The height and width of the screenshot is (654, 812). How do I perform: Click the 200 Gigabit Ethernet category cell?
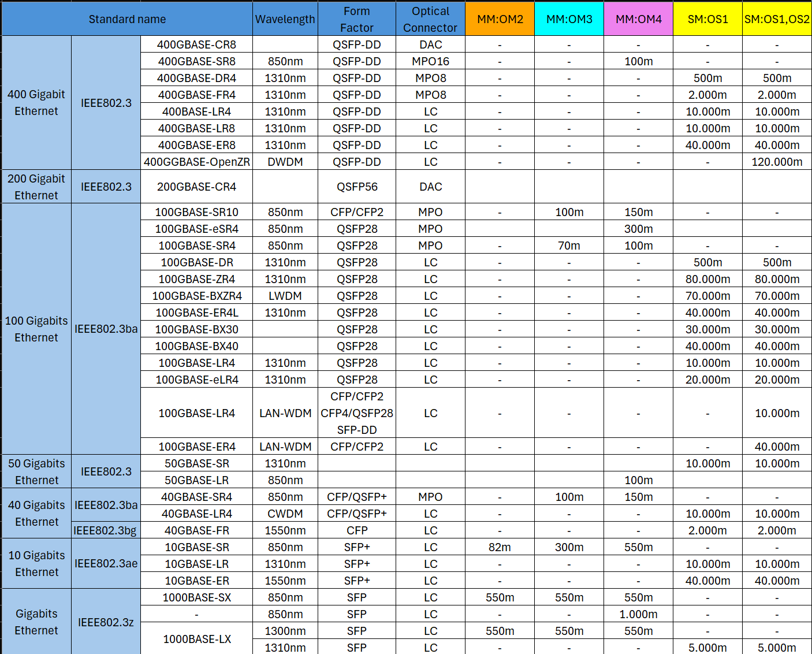pos(36,187)
